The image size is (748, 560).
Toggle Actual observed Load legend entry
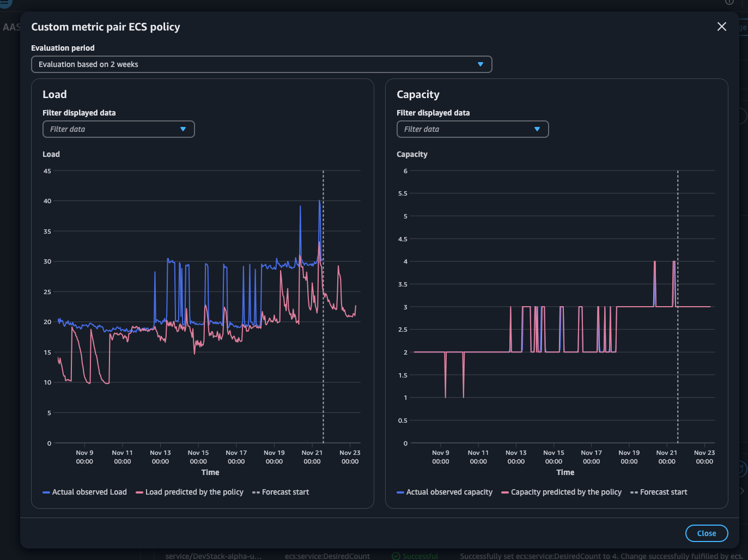click(85, 492)
